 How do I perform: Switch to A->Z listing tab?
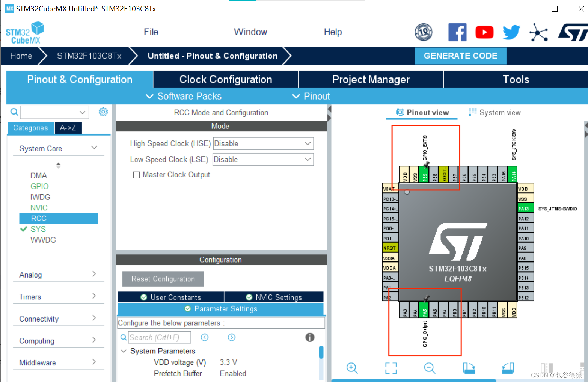68,128
